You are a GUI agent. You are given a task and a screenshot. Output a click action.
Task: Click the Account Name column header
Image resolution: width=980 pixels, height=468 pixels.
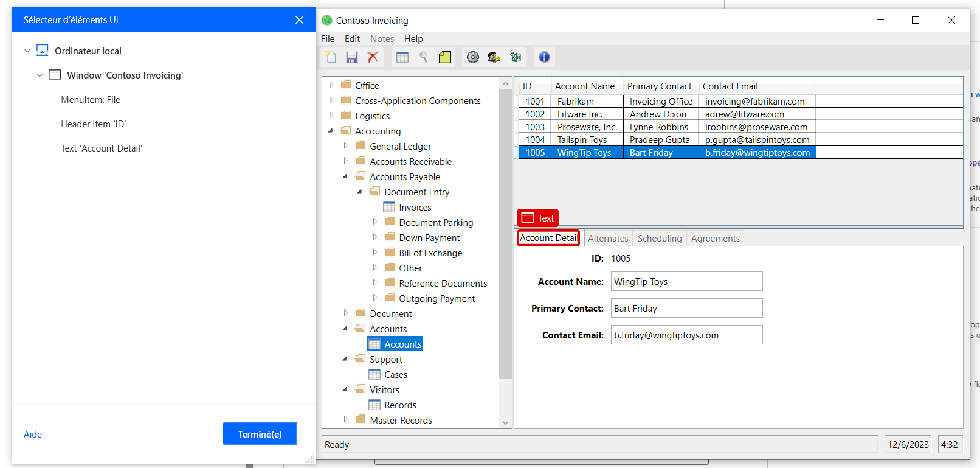click(x=587, y=86)
